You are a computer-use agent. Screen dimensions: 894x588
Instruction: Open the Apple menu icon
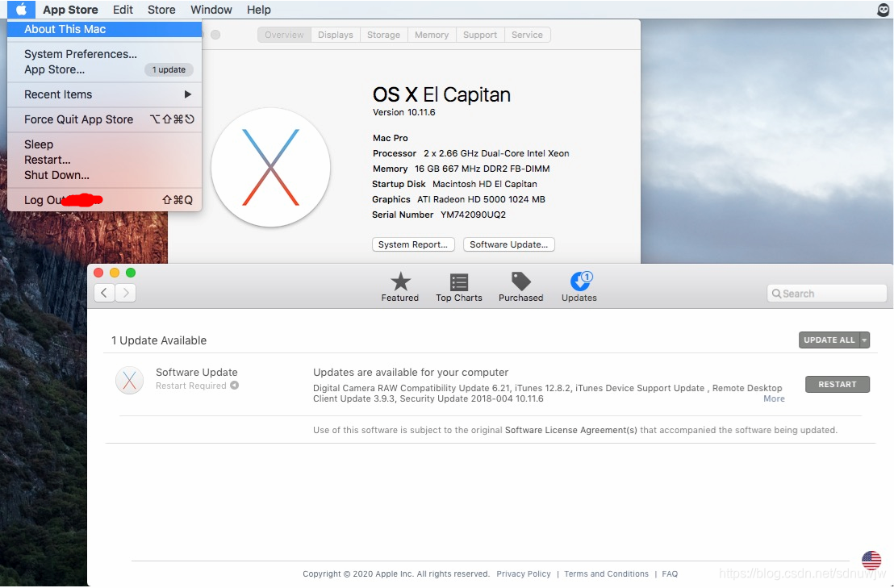click(x=21, y=10)
